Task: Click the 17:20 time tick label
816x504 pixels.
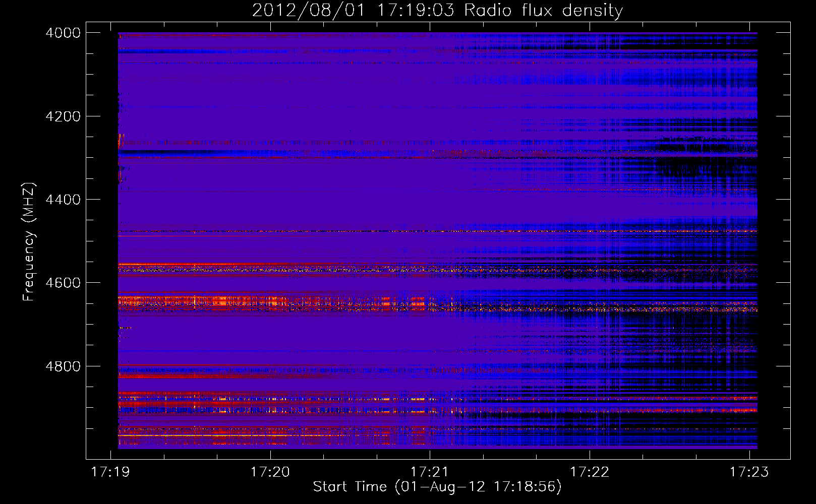Action: pos(270,472)
